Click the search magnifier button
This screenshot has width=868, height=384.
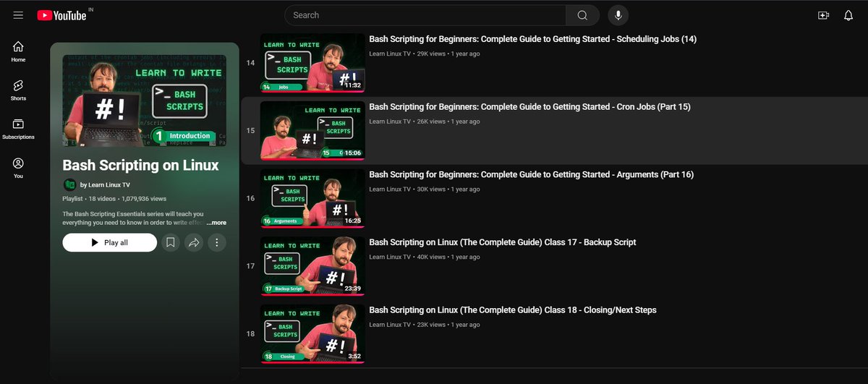[582, 15]
